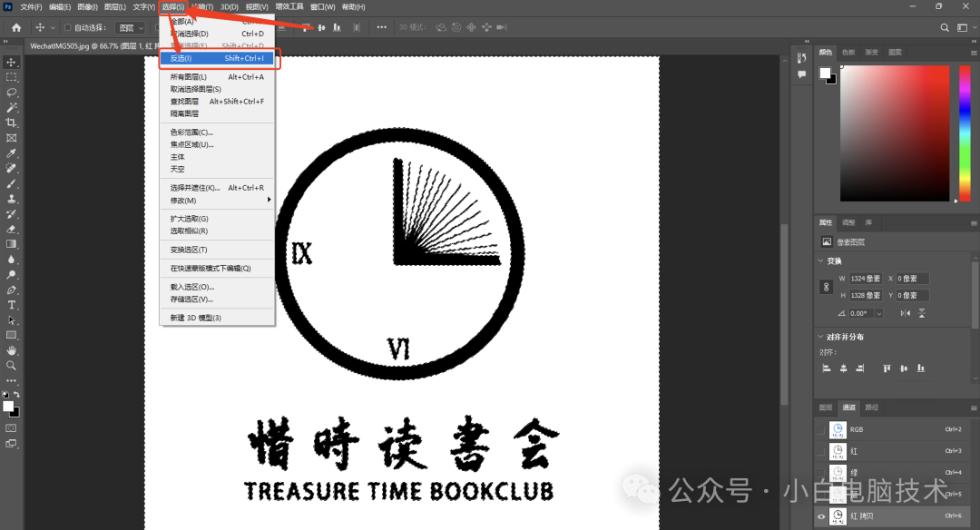This screenshot has height=530, width=980.
Task: Open the Channels panel menu icon
Action: 973,408
